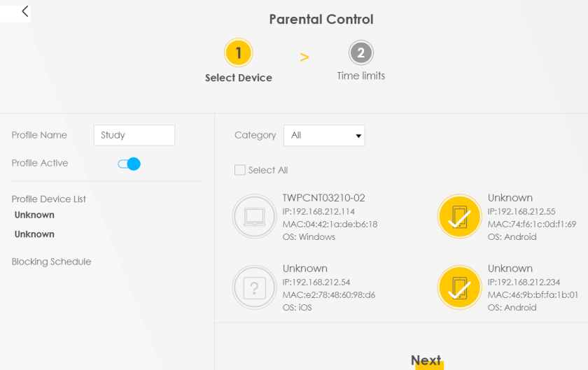Click the Next button
This screenshot has height=370, width=588.
coord(426,360)
